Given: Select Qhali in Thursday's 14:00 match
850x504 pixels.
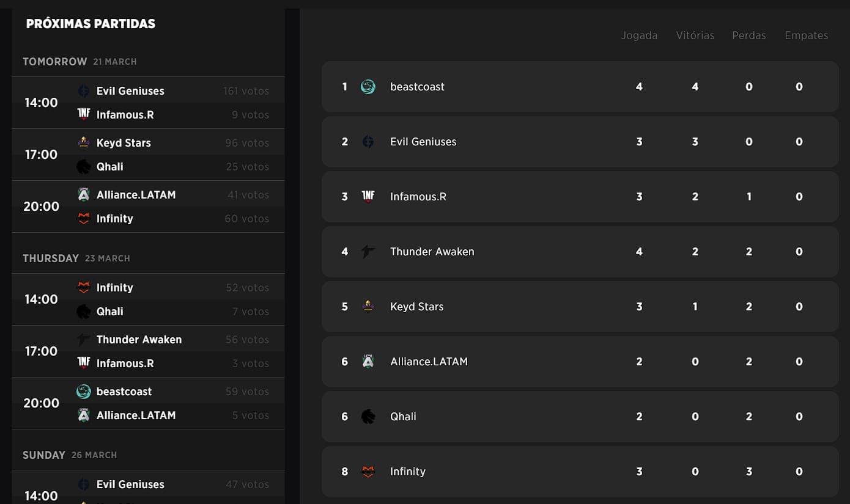Looking at the screenshot, I should point(110,312).
